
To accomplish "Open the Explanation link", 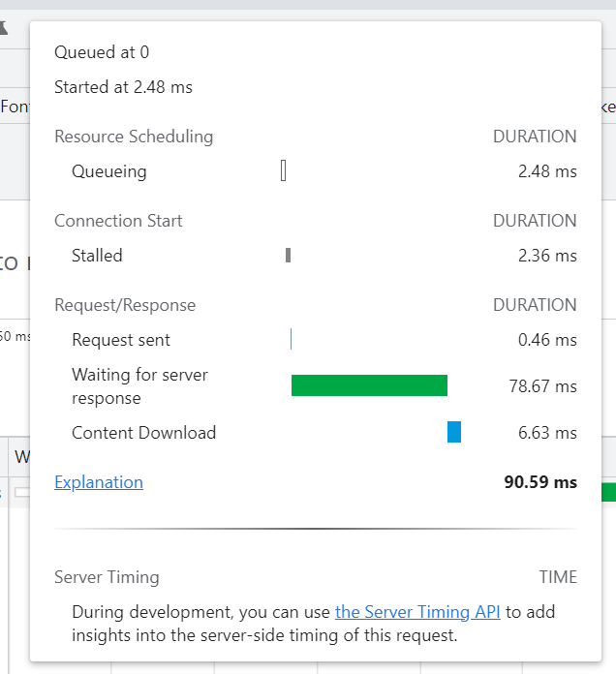I will click(99, 482).
